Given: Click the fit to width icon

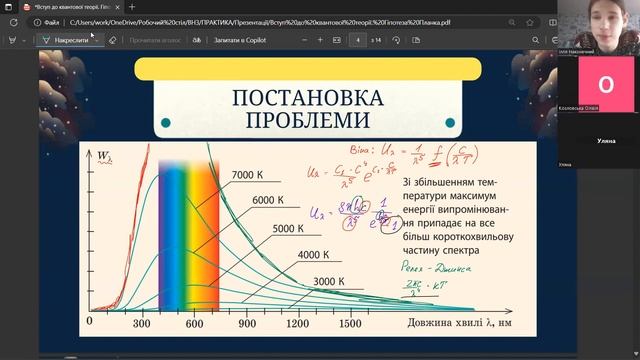Looking at the screenshot, I should pyautogui.click(x=336, y=40).
